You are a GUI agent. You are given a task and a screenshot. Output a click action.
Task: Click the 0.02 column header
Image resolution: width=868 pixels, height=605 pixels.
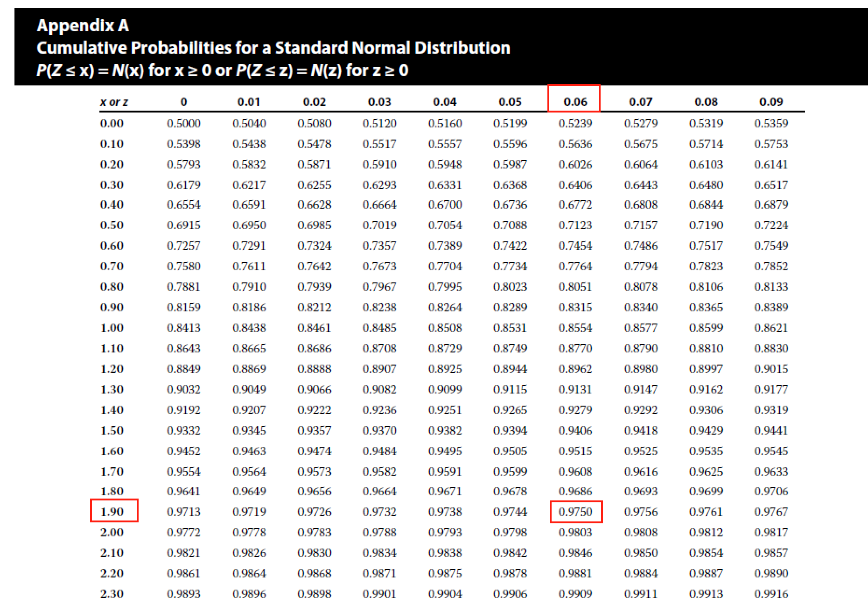(x=314, y=102)
